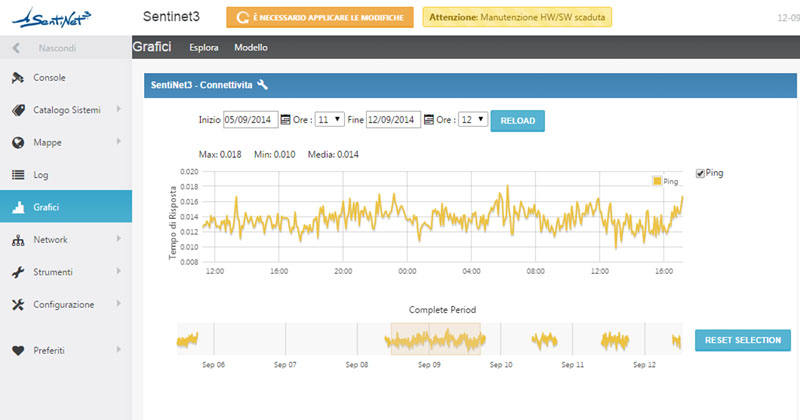800x420 pixels.
Task: Open the Inizio date calendar icon
Action: pos(286,119)
